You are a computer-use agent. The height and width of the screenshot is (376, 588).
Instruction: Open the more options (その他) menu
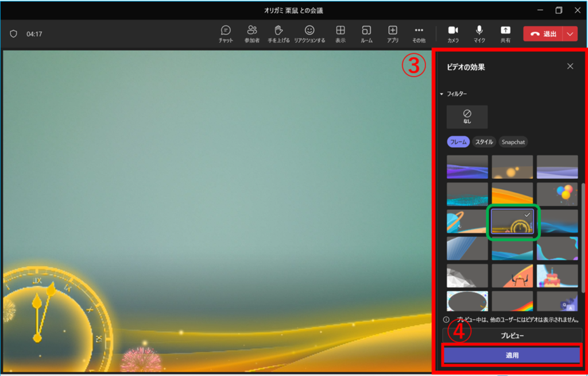419,33
